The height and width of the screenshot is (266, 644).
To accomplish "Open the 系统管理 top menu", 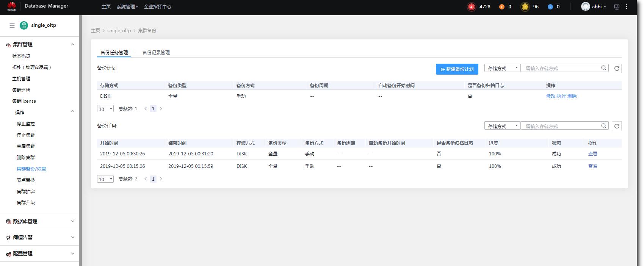I will [127, 7].
